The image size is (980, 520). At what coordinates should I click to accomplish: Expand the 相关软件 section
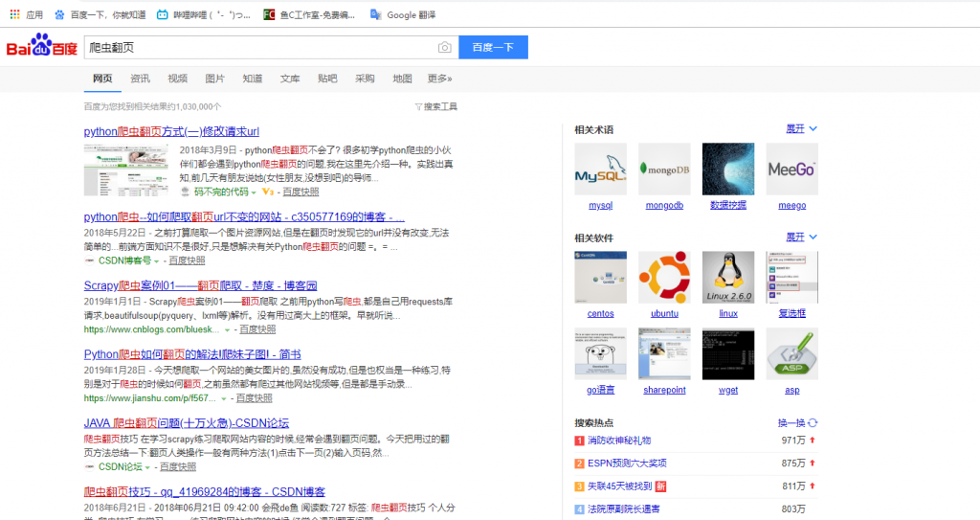click(x=801, y=237)
